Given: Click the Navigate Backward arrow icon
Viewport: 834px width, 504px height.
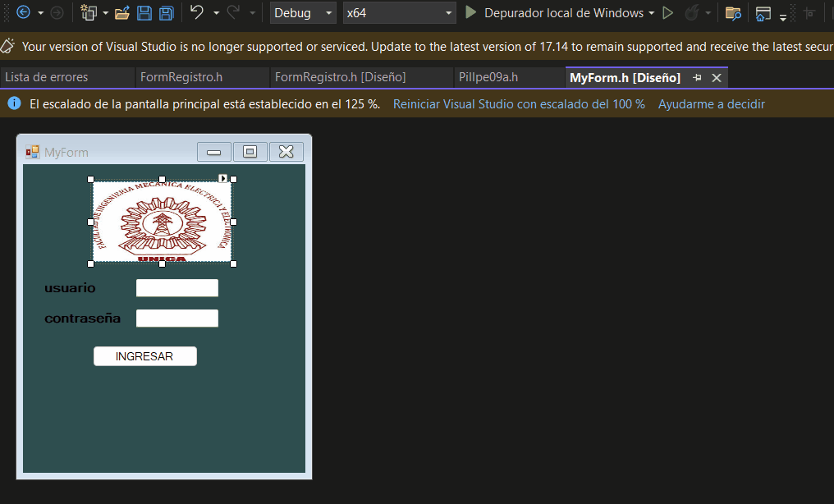Looking at the screenshot, I should tap(23, 12).
